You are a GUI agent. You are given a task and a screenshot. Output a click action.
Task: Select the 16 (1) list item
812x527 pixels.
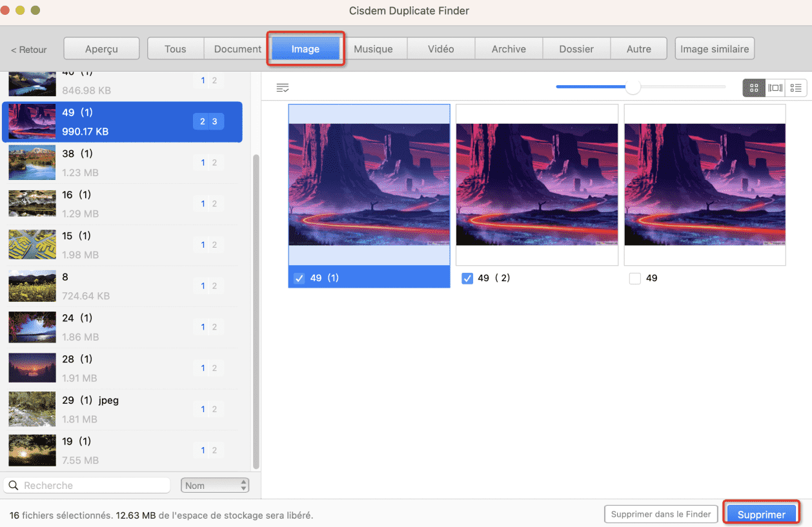click(122, 204)
